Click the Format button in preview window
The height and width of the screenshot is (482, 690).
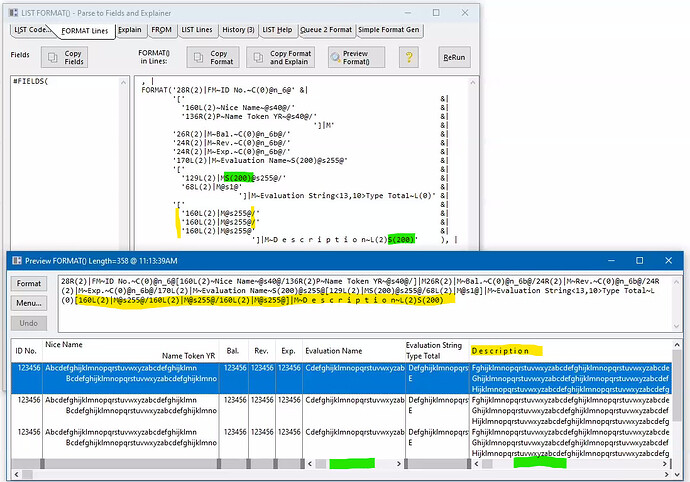(x=29, y=284)
